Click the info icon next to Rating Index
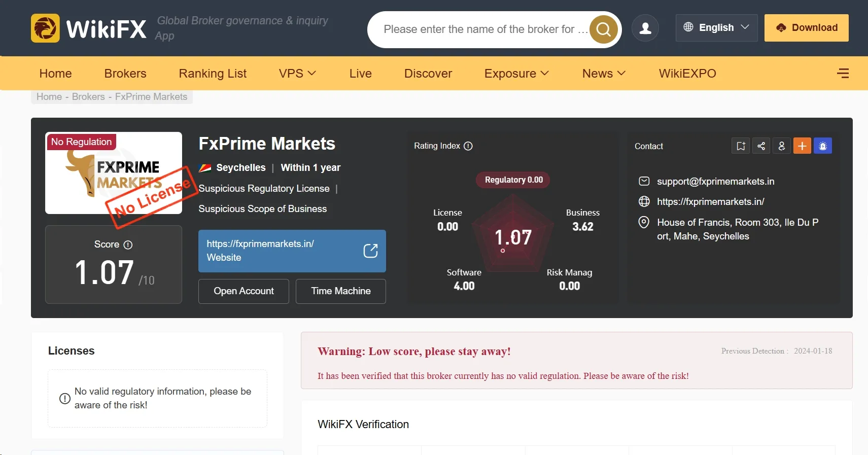Viewport: 868px width, 455px height. click(x=468, y=146)
